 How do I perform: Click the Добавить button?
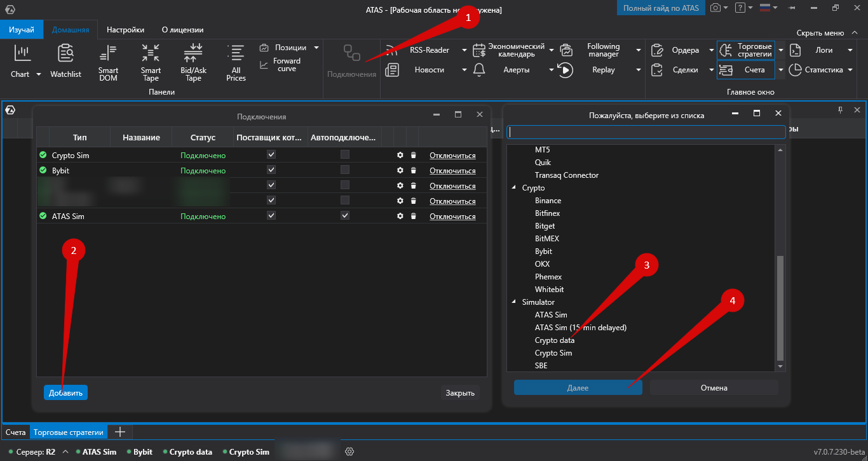(x=65, y=392)
